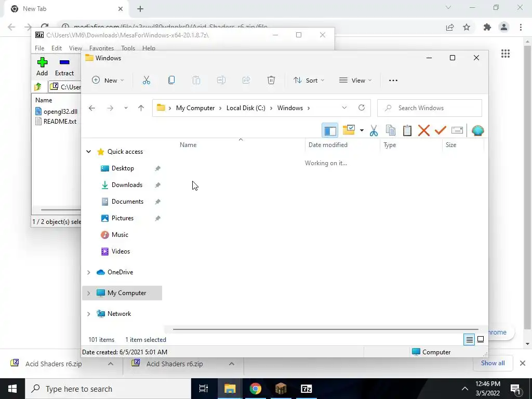Switch to details view icon in status bar
532x399 pixels.
click(x=469, y=339)
